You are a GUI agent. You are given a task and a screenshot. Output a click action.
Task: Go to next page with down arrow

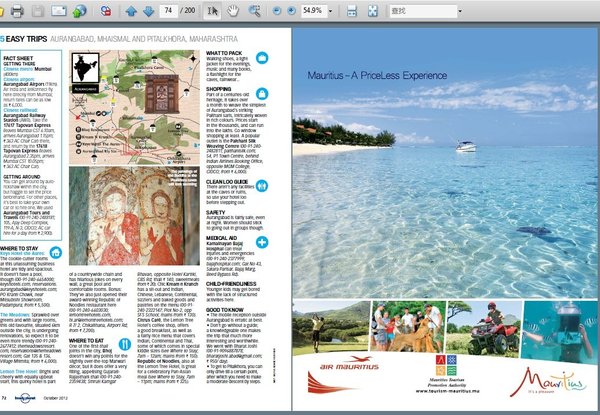148,11
